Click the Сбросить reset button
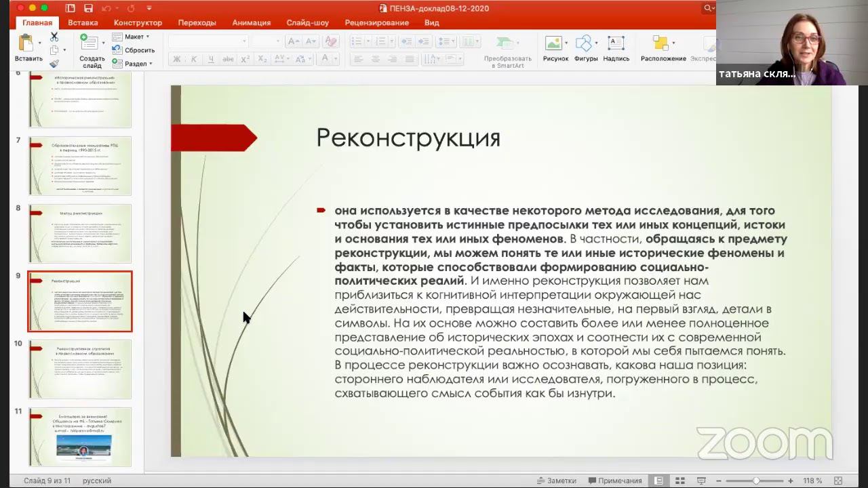 (133, 50)
